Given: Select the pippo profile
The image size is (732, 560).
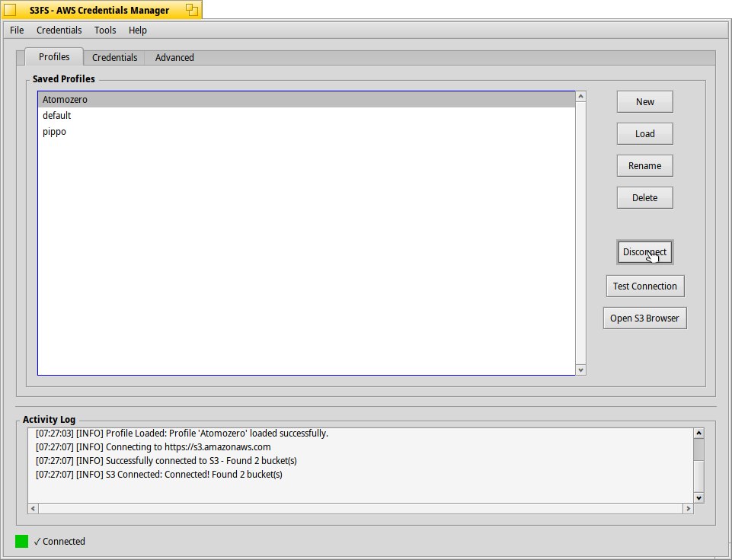Looking at the screenshot, I should [54, 132].
